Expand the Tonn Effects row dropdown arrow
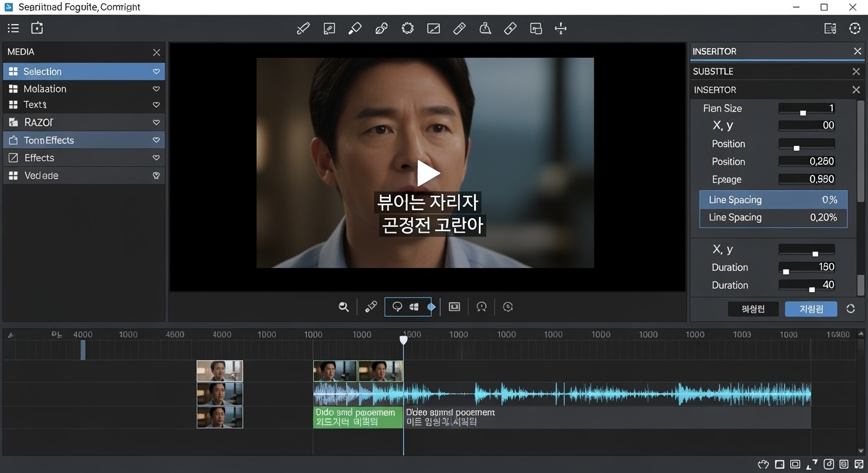The image size is (868, 473). click(x=157, y=140)
